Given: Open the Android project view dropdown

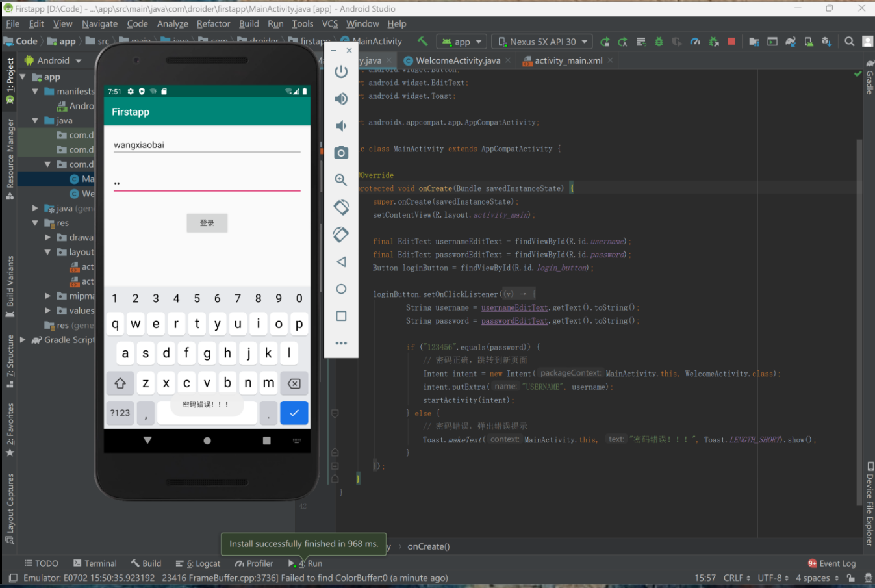Looking at the screenshot, I should pyautogui.click(x=53, y=60).
